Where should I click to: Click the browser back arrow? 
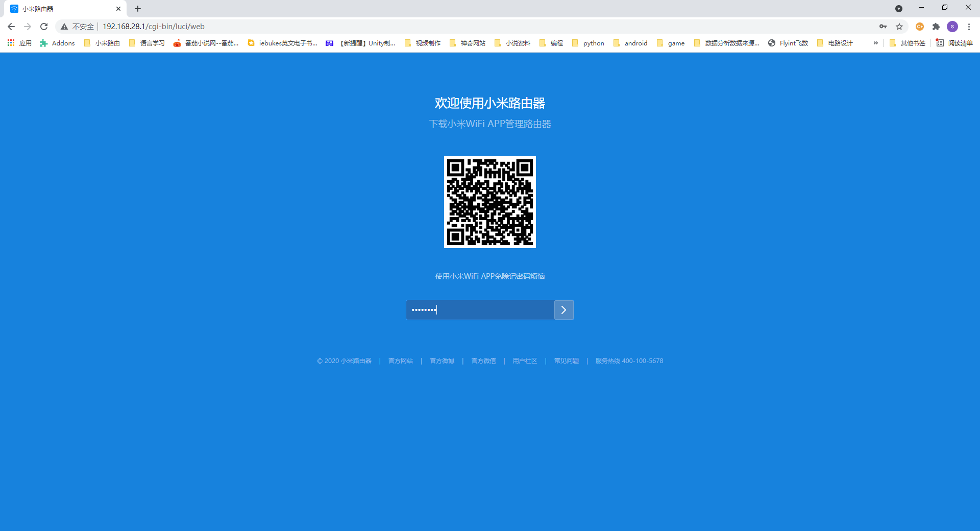point(11,27)
